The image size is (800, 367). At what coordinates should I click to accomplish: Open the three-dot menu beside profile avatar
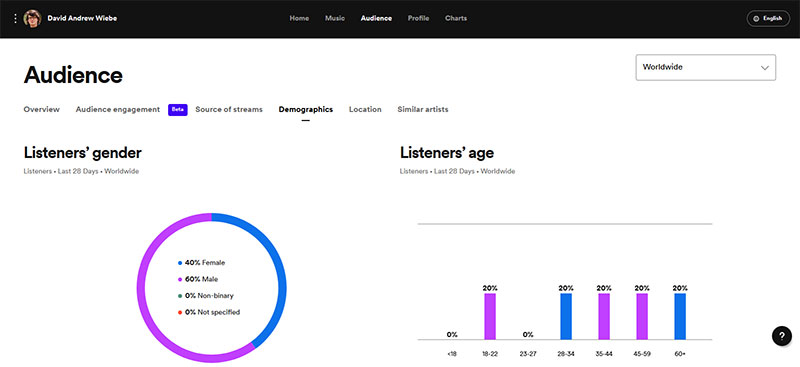(15, 18)
